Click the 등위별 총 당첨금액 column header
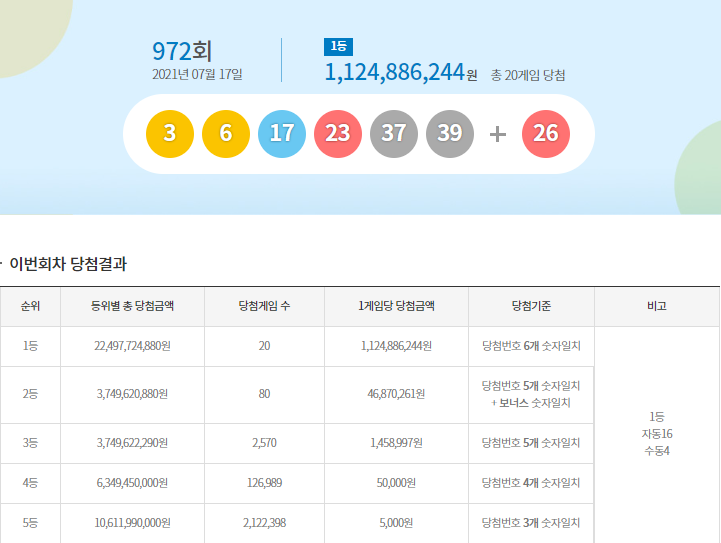The width and height of the screenshot is (721, 543). click(132, 306)
